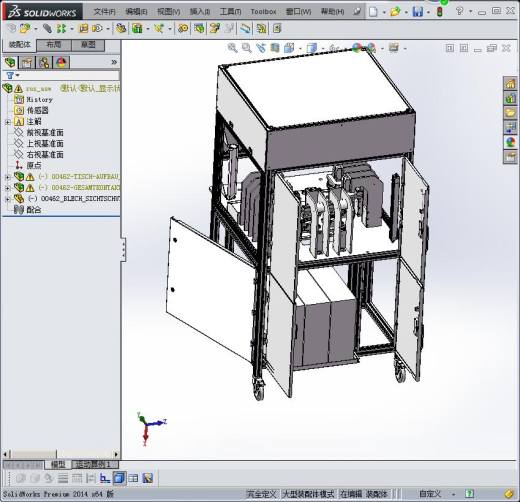The height and width of the screenshot is (502, 520).
Task: Switch to the 运动算例 1 tab
Action: point(94,464)
